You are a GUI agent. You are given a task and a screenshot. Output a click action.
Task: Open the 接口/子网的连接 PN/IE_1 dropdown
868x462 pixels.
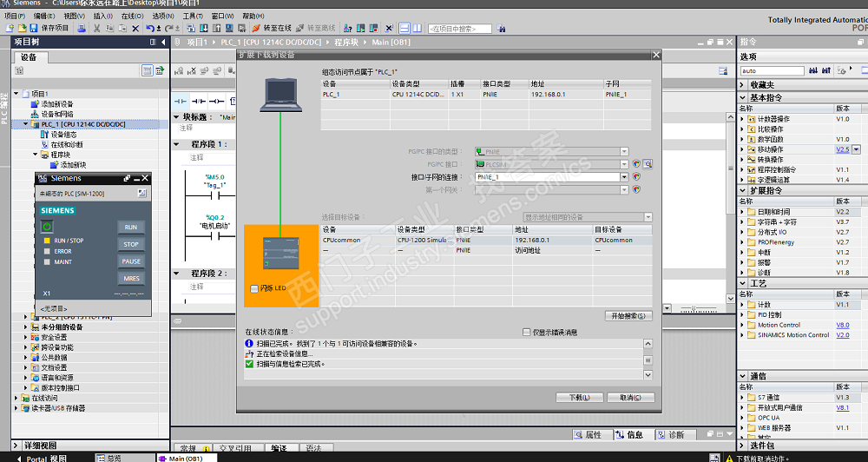624,177
